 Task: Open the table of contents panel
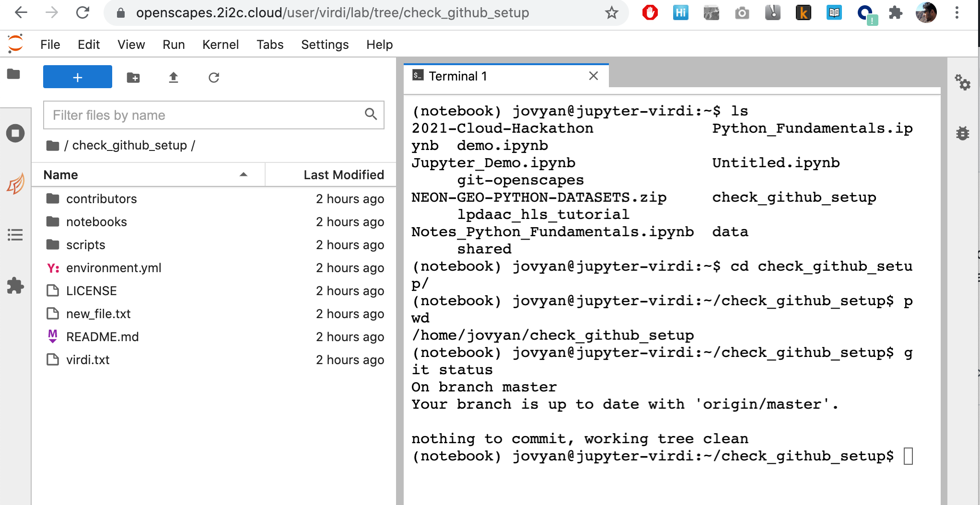pos(14,235)
